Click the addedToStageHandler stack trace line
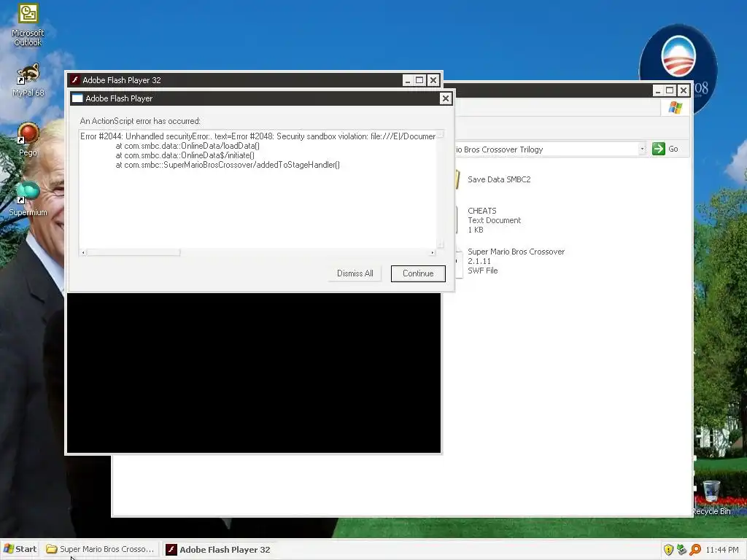 [x=228, y=165]
